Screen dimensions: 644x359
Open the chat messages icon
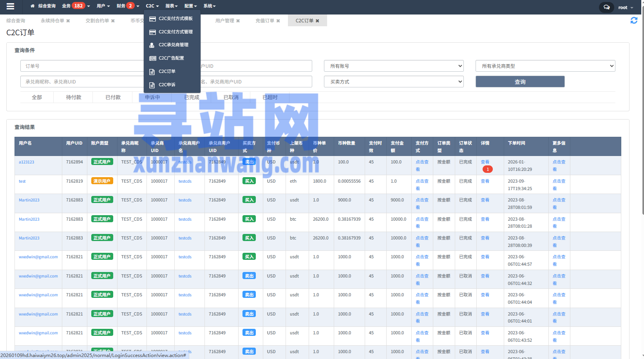point(606,7)
